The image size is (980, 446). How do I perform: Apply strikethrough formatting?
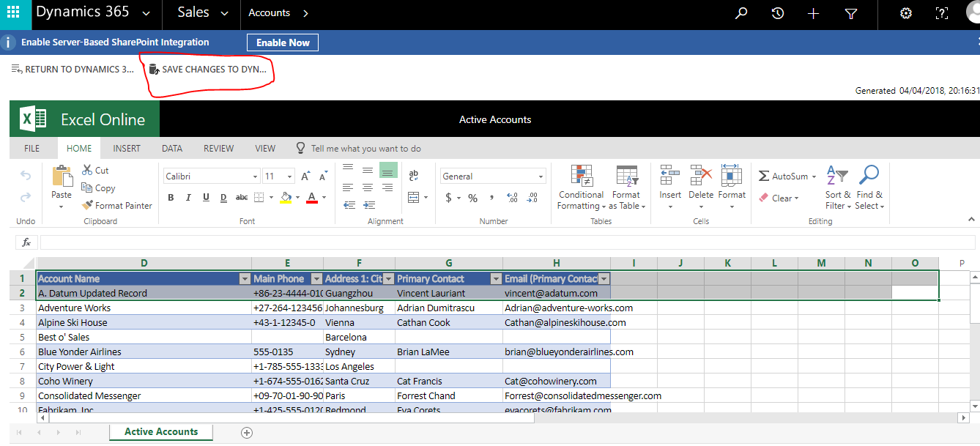click(241, 198)
